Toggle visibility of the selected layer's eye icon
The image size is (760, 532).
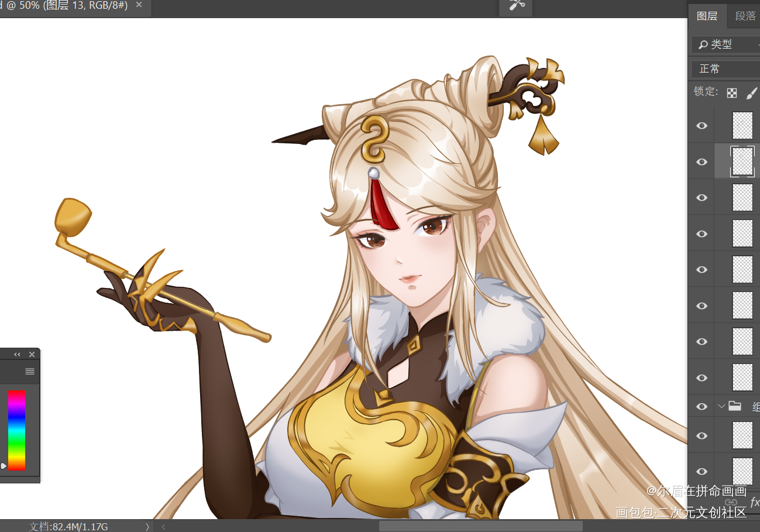tap(701, 162)
